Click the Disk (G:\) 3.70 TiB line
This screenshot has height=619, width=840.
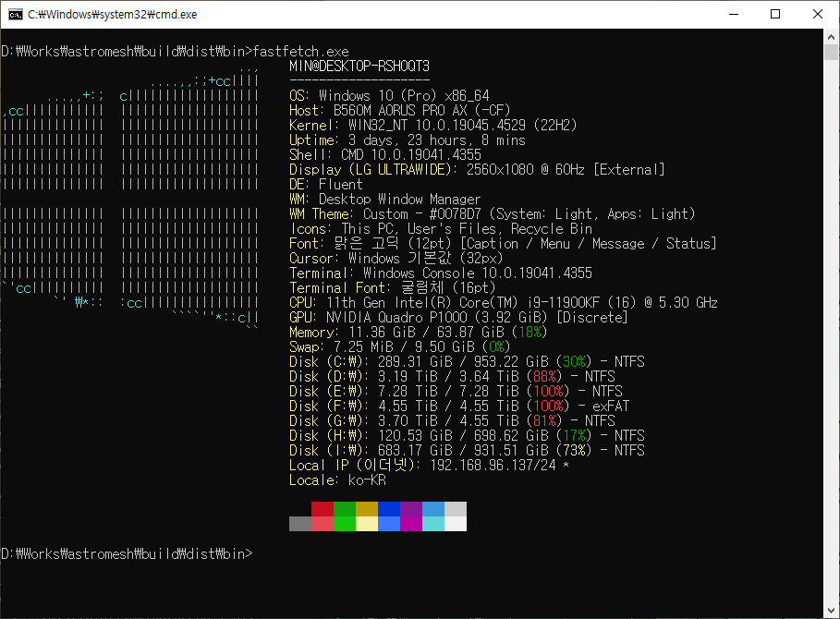pos(452,421)
